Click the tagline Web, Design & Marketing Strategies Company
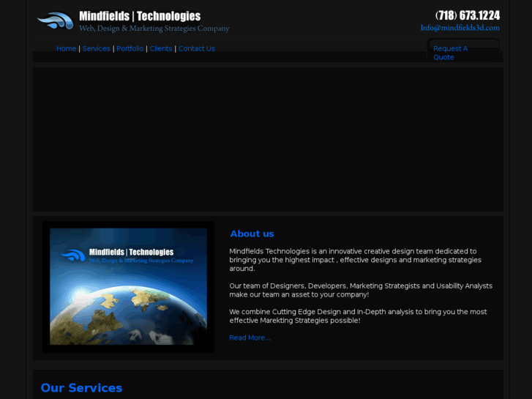The width and height of the screenshot is (532, 399). click(x=154, y=28)
